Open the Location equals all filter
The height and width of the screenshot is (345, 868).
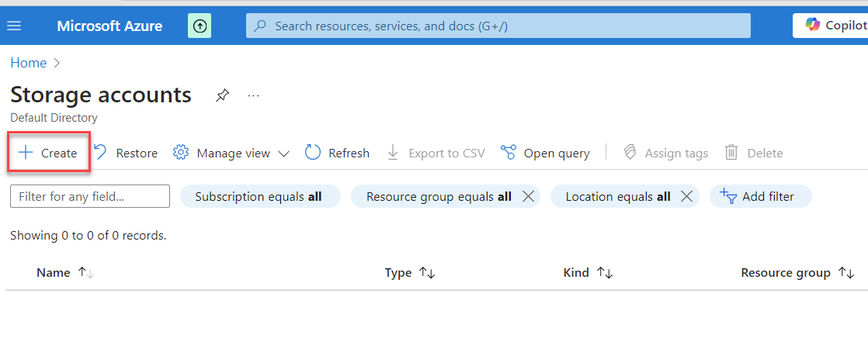(x=618, y=196)
